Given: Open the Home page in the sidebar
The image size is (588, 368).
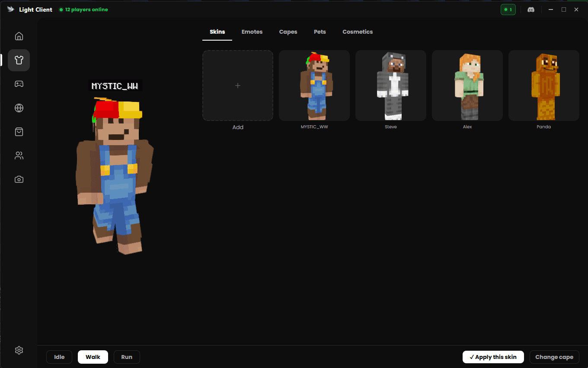Looking at the screenshot, I should coord(19,36).
